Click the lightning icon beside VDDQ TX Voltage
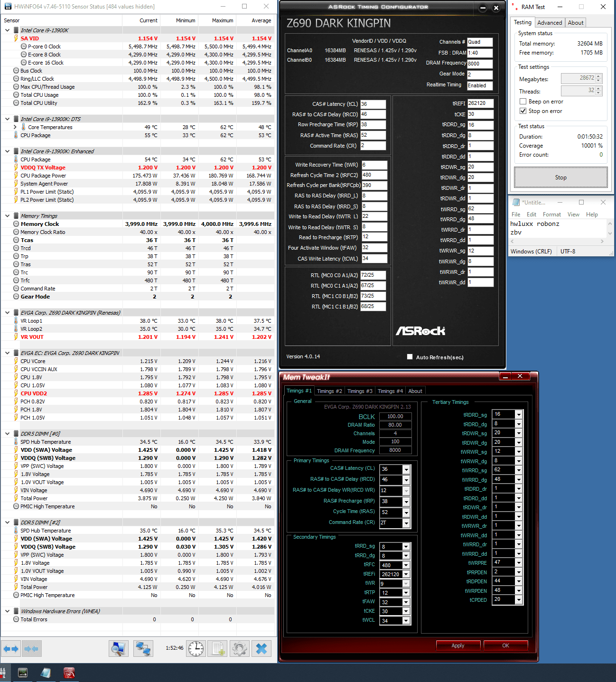 click(16, 168)
